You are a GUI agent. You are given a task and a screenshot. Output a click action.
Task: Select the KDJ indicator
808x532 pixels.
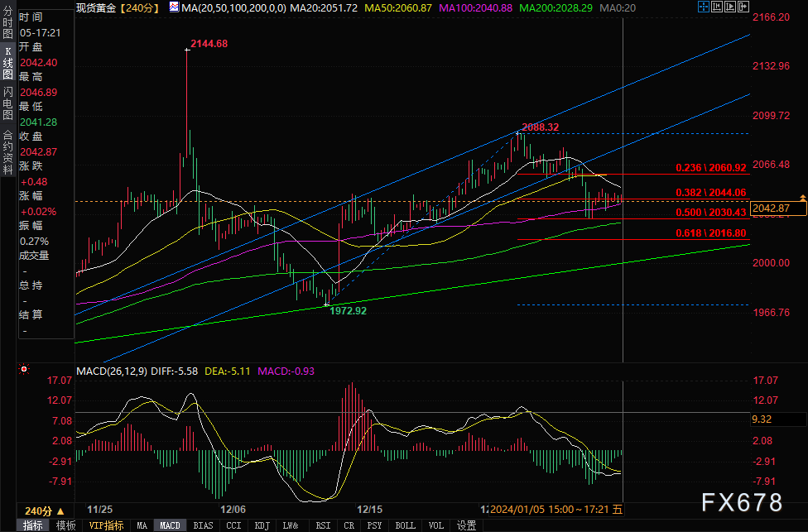262,525
